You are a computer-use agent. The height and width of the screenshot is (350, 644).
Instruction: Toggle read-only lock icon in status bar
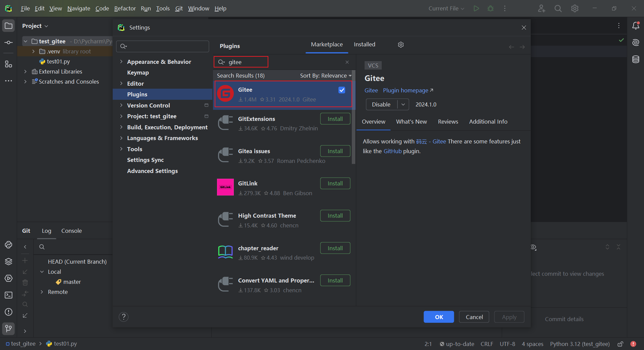621,344
